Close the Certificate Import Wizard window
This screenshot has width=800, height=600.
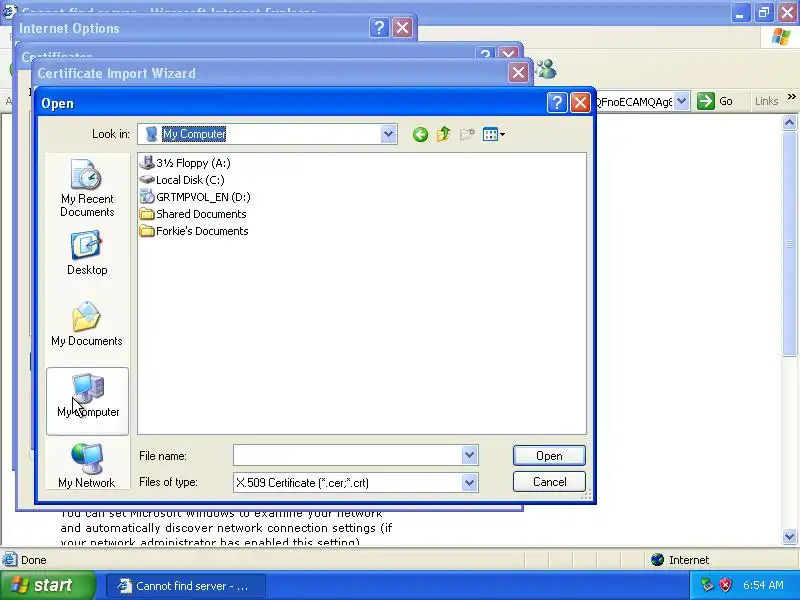click(518, 73)
